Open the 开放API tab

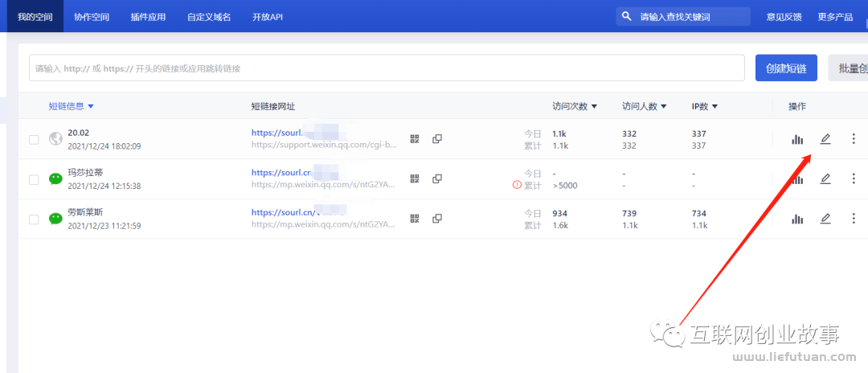(x=267, y=16)
